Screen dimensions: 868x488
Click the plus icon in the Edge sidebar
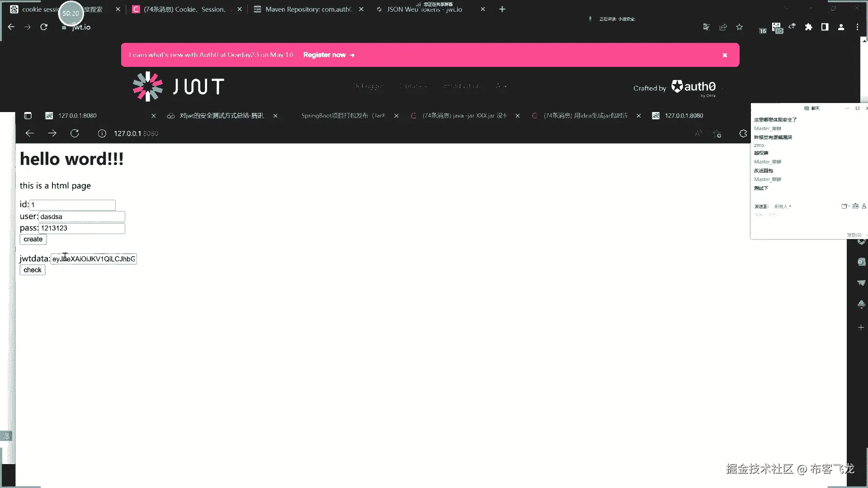861,328
